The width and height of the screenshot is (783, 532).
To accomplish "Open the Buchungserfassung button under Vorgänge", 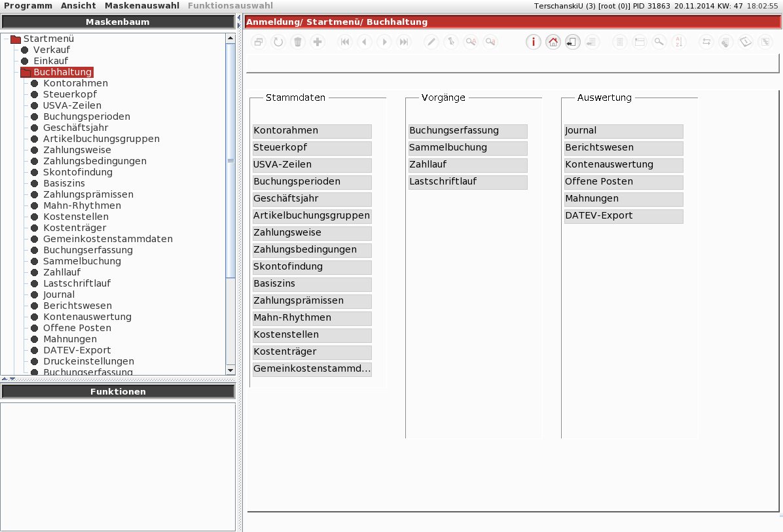I will click(x=467, y=131).
